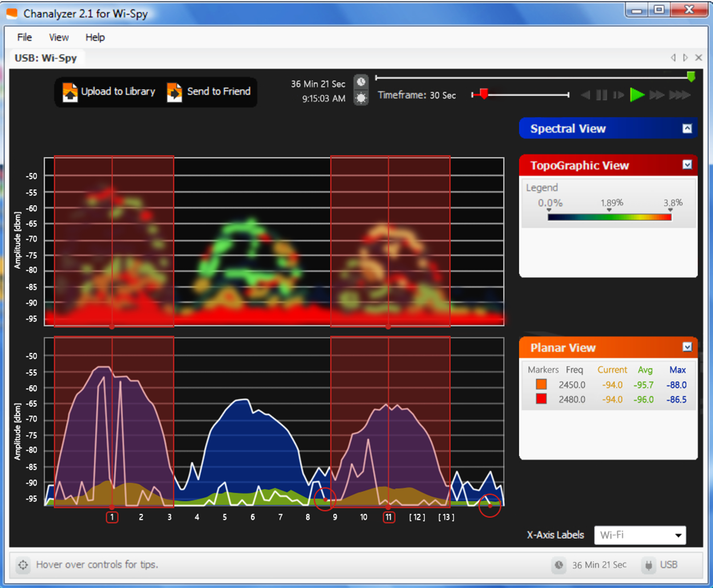Click the rewind playback icon
The width and height of the screenshot is (713, 588).
point(585,95)
